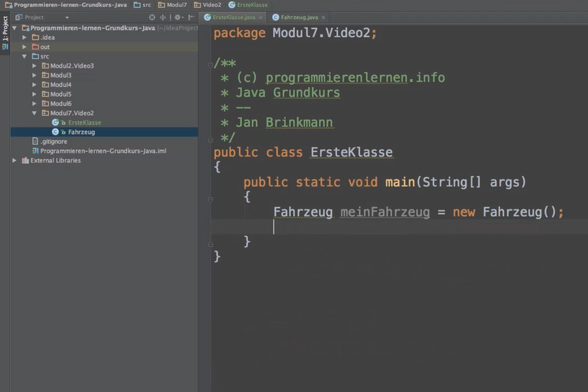Collapse the main method using gutter fold marker

[x=210, y=199]
